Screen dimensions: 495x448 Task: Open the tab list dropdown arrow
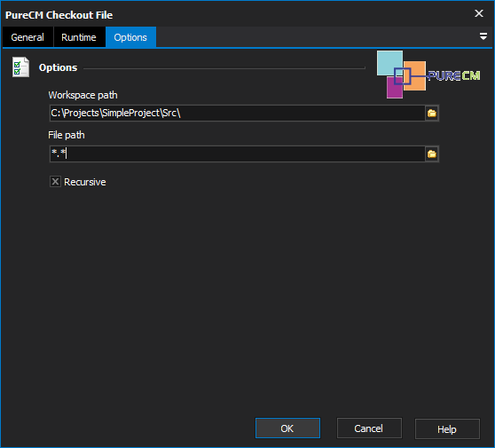pyautogui.click(x=483, y=36)
